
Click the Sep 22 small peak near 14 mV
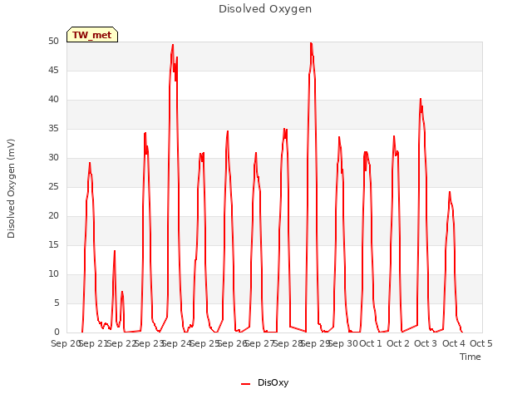coord(115,251)
